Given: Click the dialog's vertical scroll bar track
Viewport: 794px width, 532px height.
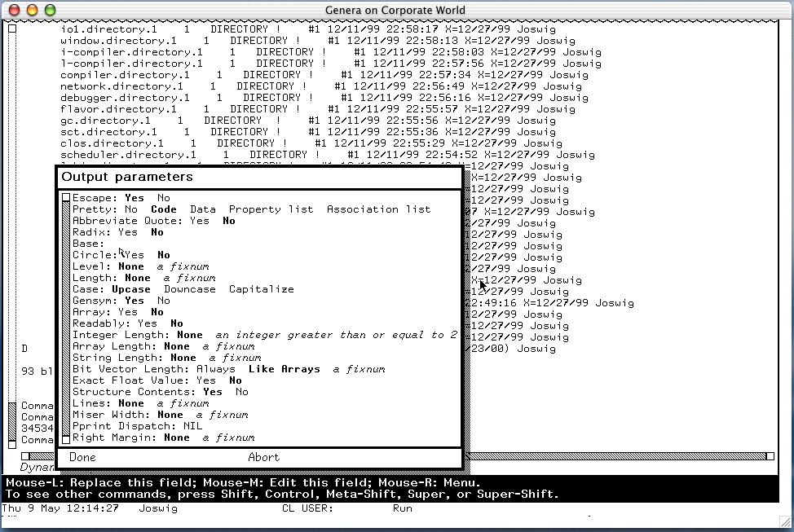Looking at the screenshot, I should tap(66, 326).
